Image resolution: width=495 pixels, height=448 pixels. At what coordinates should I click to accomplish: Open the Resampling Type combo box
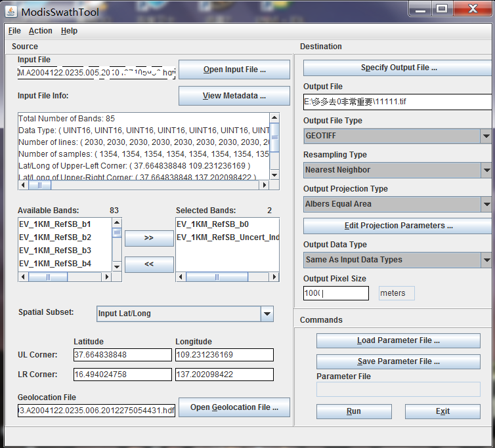[x=485, y=170]
